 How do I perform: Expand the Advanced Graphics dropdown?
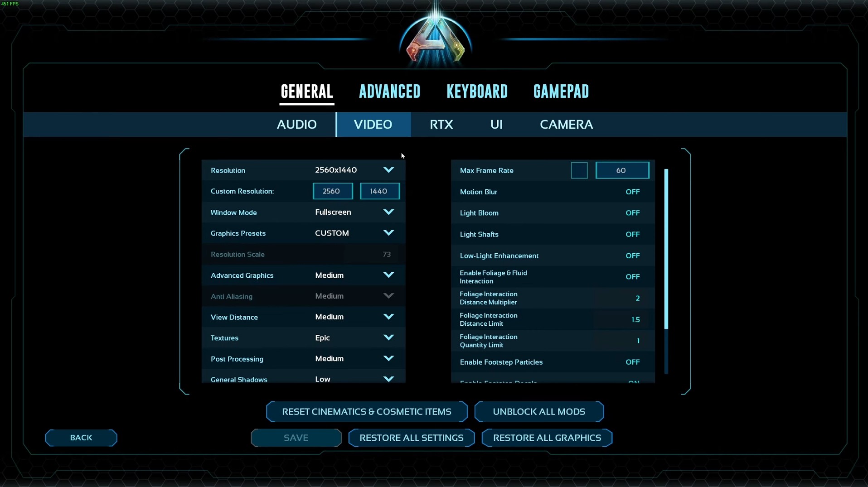(x=388, y=275)
